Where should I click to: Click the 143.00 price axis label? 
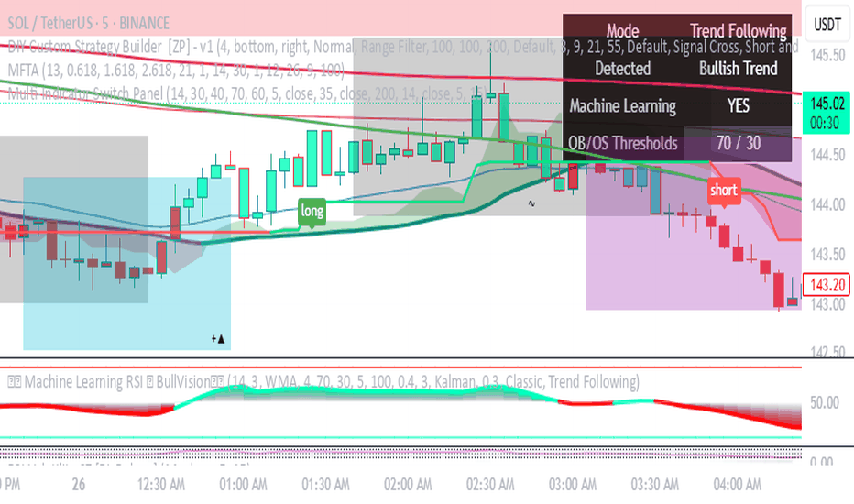pyautogui.click(x=827, y=304)
